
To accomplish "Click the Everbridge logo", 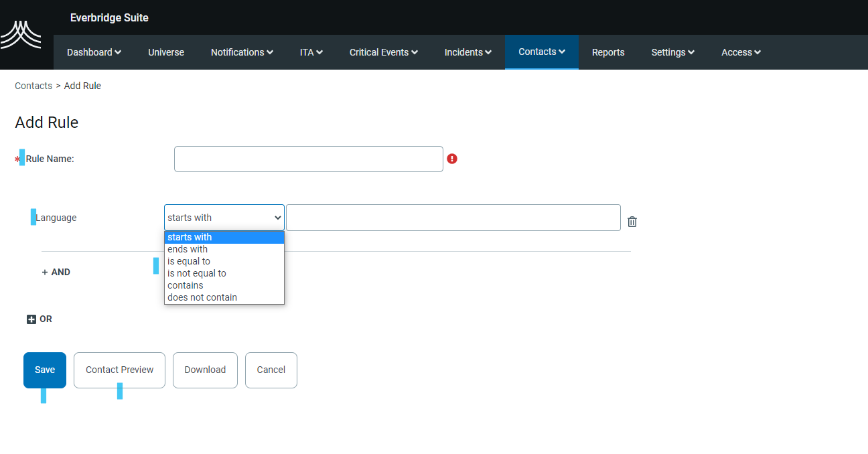I will [21, 33].
